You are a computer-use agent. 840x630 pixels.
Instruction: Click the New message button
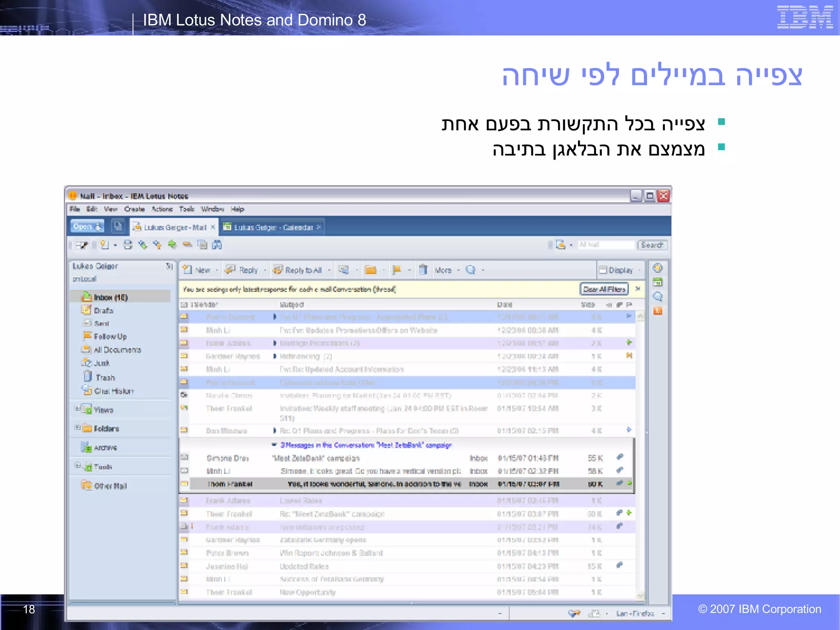[x=197, y=270]
